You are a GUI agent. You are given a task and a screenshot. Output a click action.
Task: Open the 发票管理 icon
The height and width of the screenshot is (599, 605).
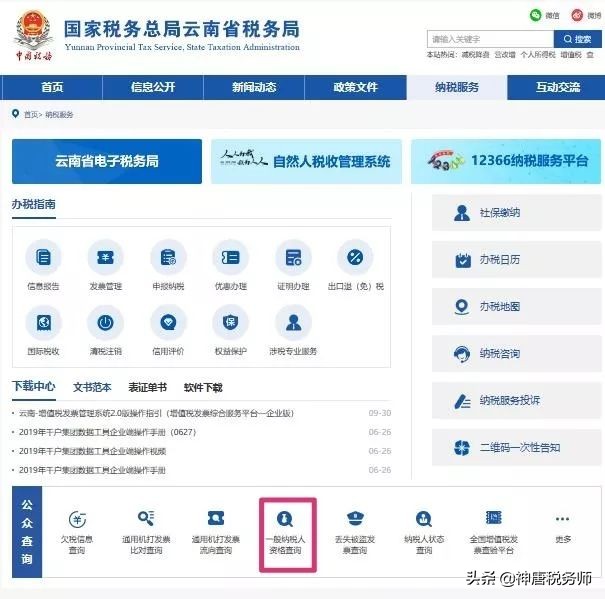105,257
